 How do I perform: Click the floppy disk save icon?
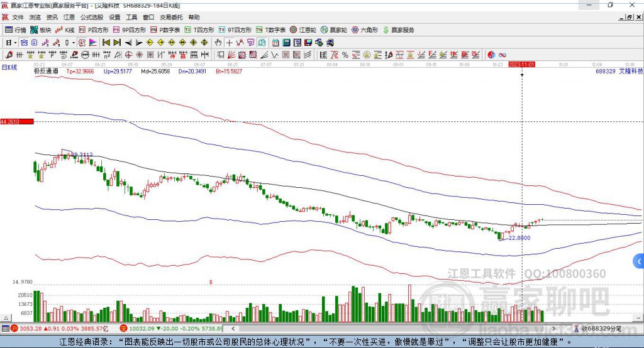308,43
